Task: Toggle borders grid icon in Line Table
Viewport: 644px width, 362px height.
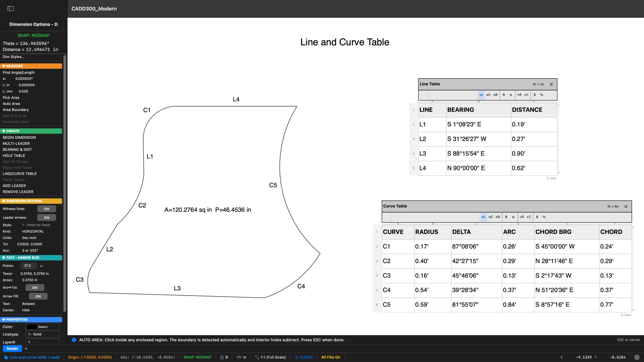Action: pos(511,95)
